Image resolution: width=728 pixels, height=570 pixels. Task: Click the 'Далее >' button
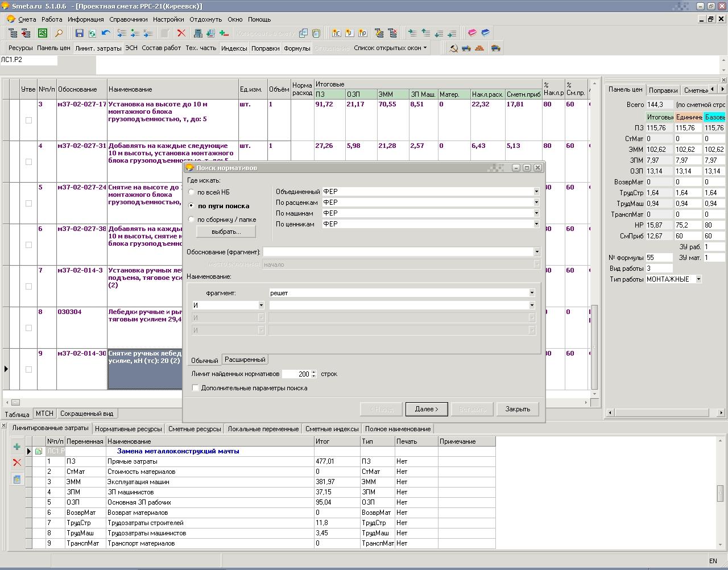click(x=427, y=409)
